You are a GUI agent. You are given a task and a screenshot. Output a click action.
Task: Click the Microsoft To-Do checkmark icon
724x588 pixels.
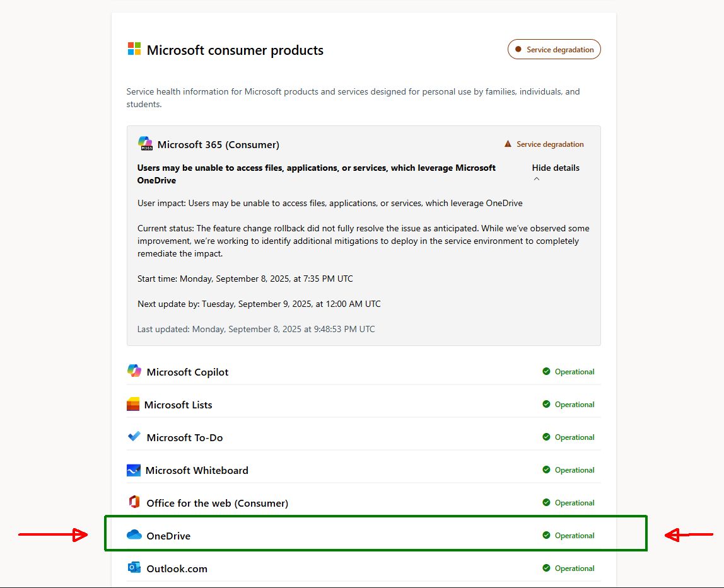[x=134, y=436]
